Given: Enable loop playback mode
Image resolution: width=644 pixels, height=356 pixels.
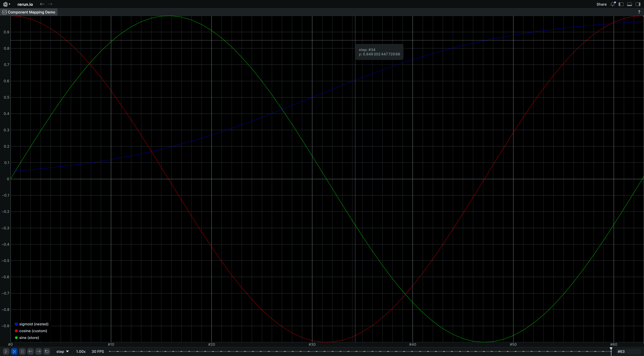Looking at the screenshot, I should [x=47, y=351].
